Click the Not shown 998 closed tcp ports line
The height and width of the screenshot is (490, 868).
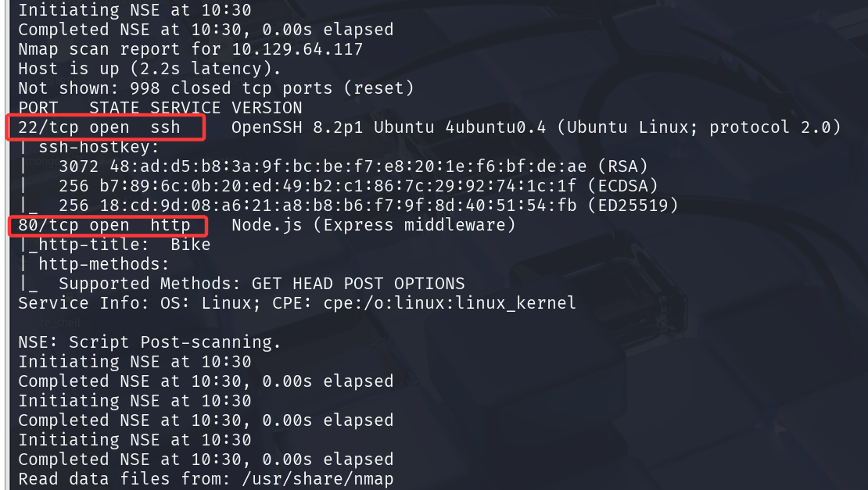pos(216,88)
